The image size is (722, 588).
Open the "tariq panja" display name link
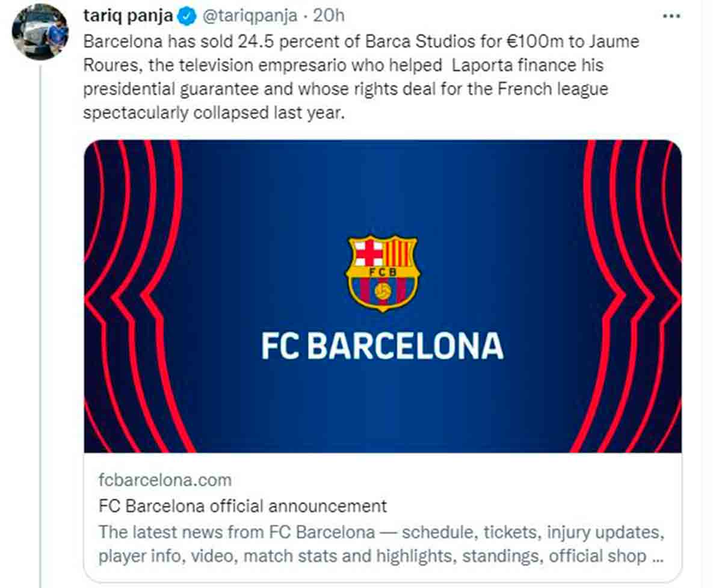tap(128, 16)
